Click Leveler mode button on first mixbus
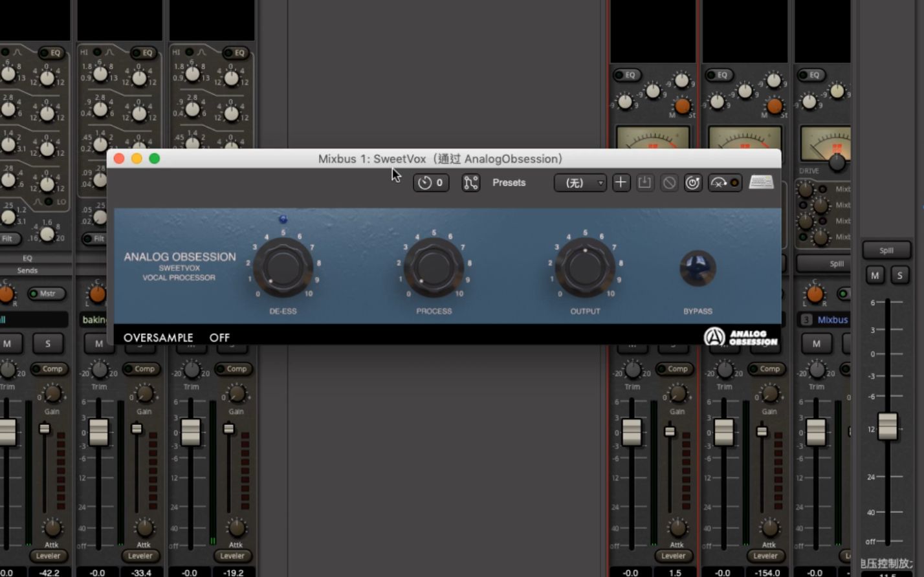924x577 pixels. pyautogui.click(x=674, y=556)
